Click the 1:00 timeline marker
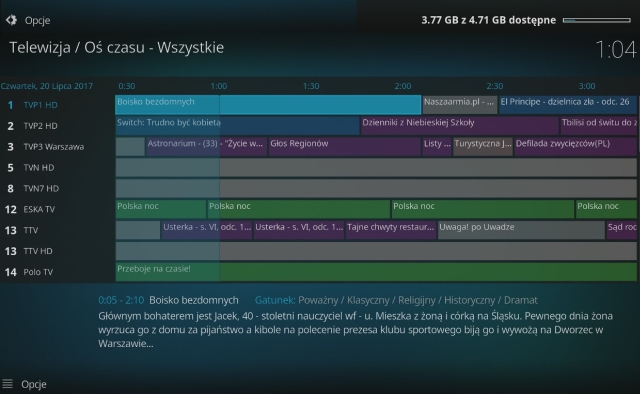Viewport: 640px width, 394px height. [219, 86]
